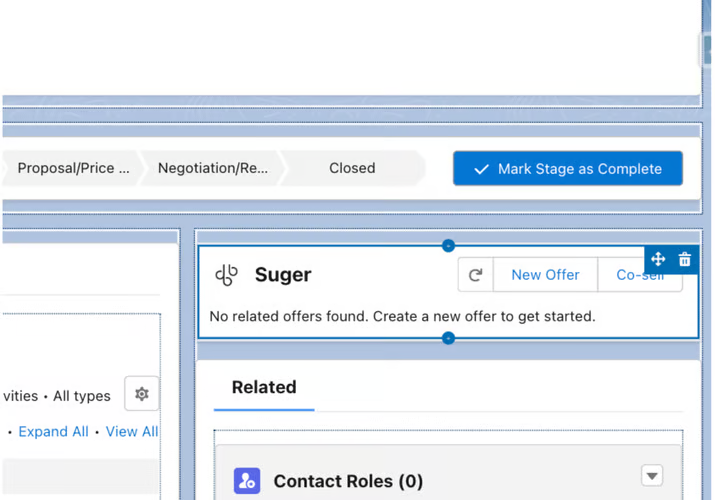
Task: Delete the Suger component with trash icon
Action: pyautogui.click(x=685, y=260)
